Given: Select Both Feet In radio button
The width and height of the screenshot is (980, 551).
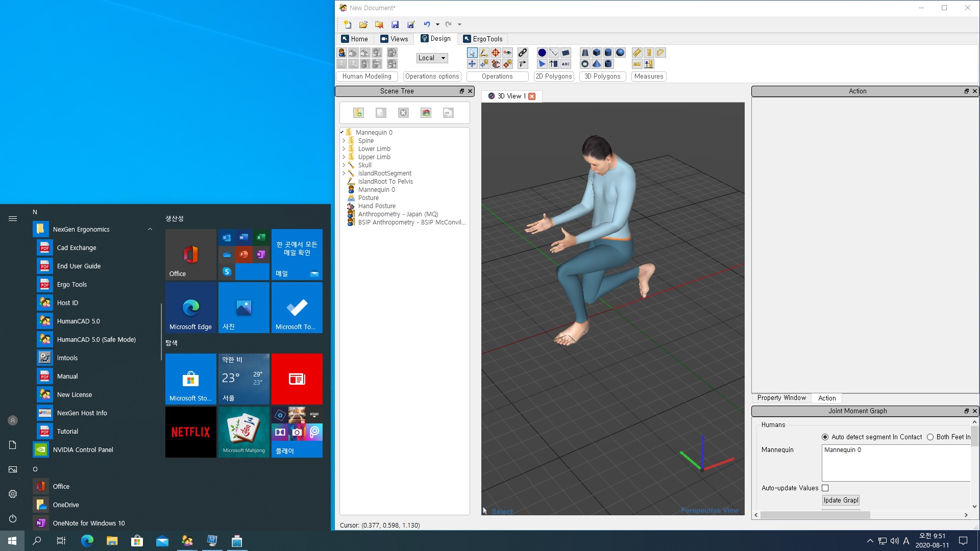Looking at the screenshot, I should [x=930, y=437].
